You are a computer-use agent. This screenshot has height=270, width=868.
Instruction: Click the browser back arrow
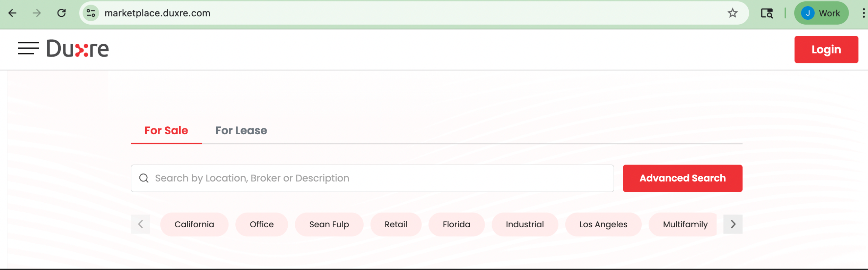coord(12,13)
